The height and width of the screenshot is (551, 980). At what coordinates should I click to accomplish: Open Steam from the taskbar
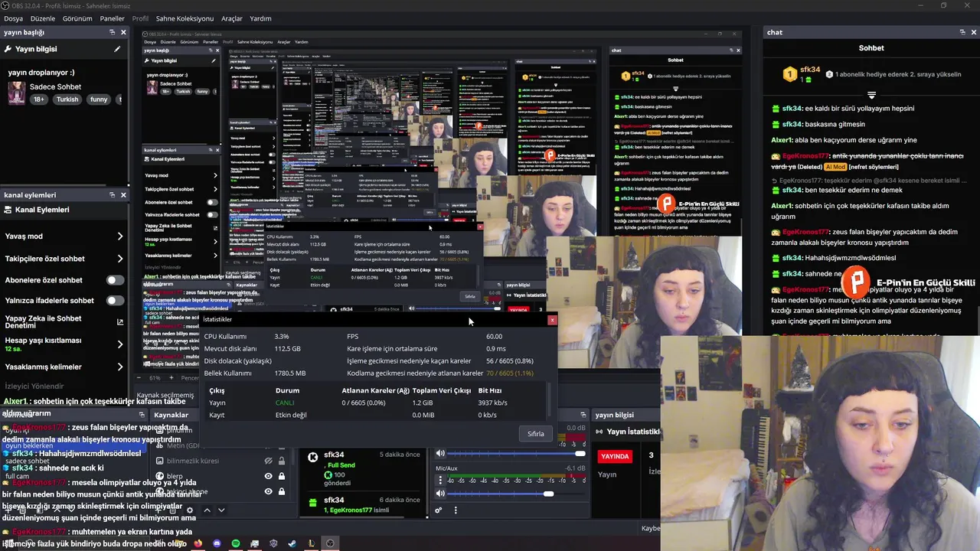click(x=292, y=543)
